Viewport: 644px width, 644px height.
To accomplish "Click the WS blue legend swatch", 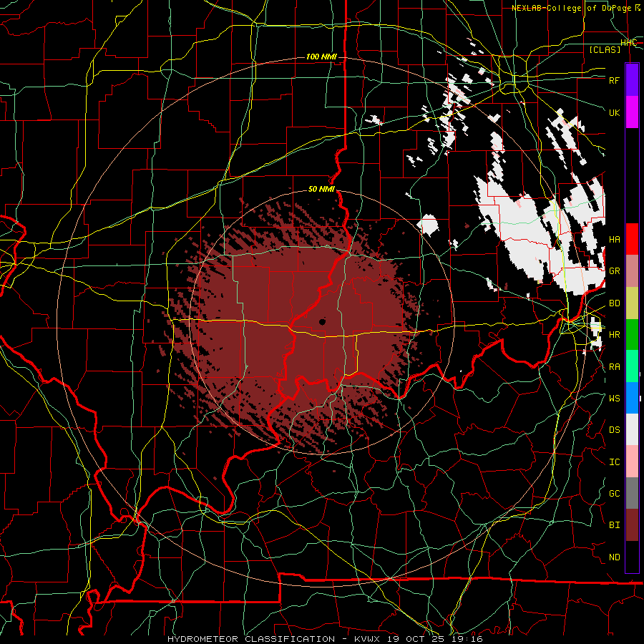I will click(632, 398).
